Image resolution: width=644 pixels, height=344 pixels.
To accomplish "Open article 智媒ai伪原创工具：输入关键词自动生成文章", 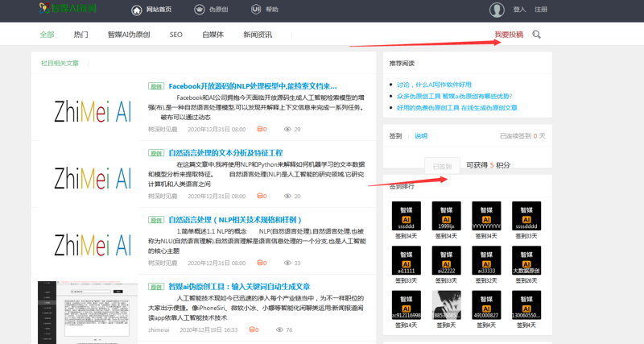I will tap(239, 287).
